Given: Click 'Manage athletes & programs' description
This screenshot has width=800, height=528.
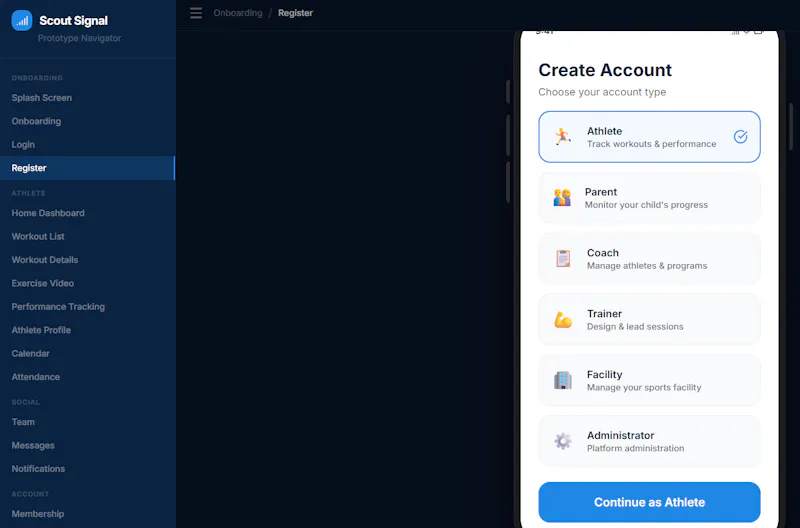Looking at the screenshot, I should pos(647,266).
